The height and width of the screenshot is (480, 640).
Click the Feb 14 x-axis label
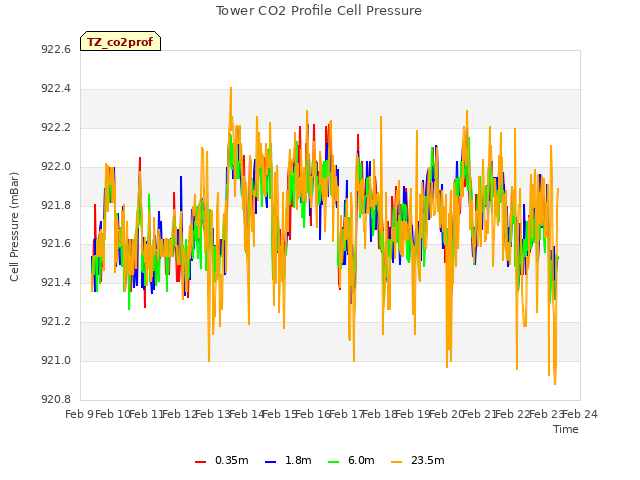click(246, 414)
